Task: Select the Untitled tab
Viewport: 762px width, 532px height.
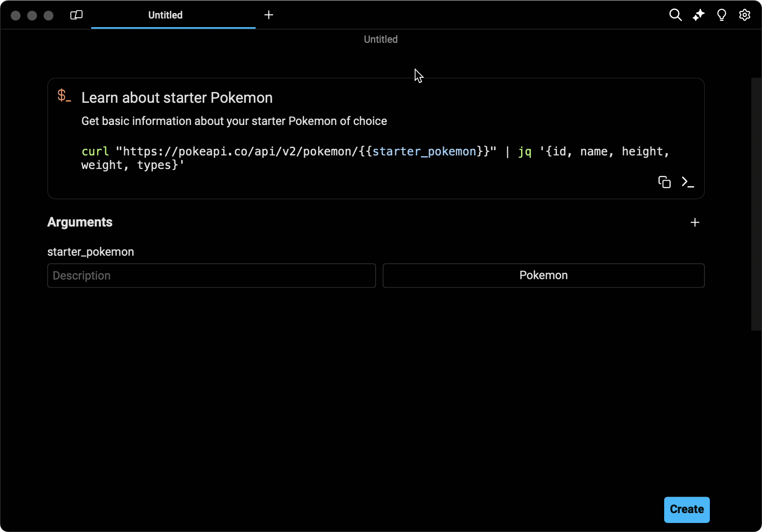Action: [165, 15]
